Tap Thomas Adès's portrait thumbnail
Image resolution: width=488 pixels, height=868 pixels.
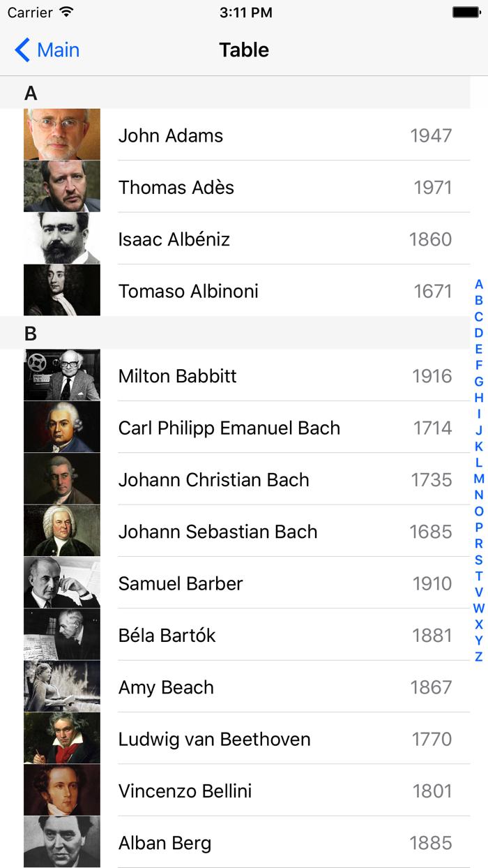[61, 186]
